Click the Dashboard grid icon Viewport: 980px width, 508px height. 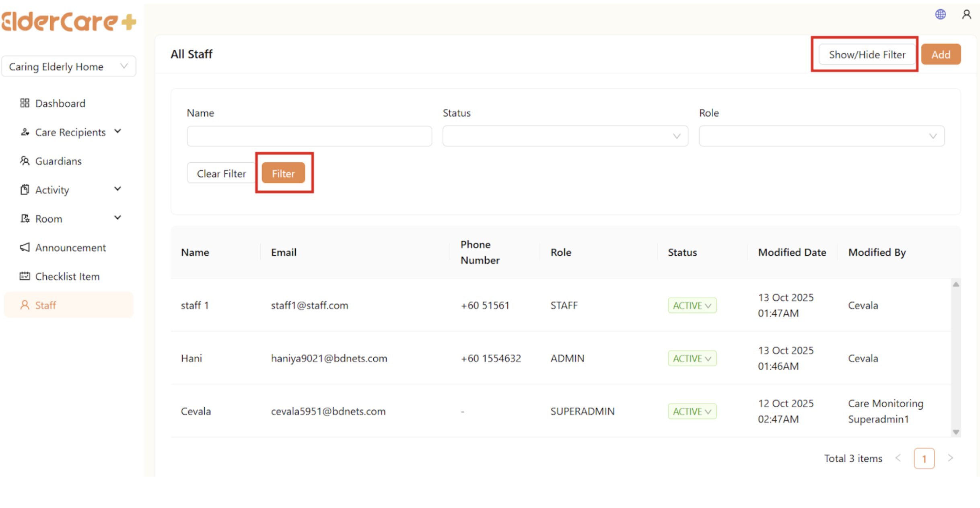point(25,103)
